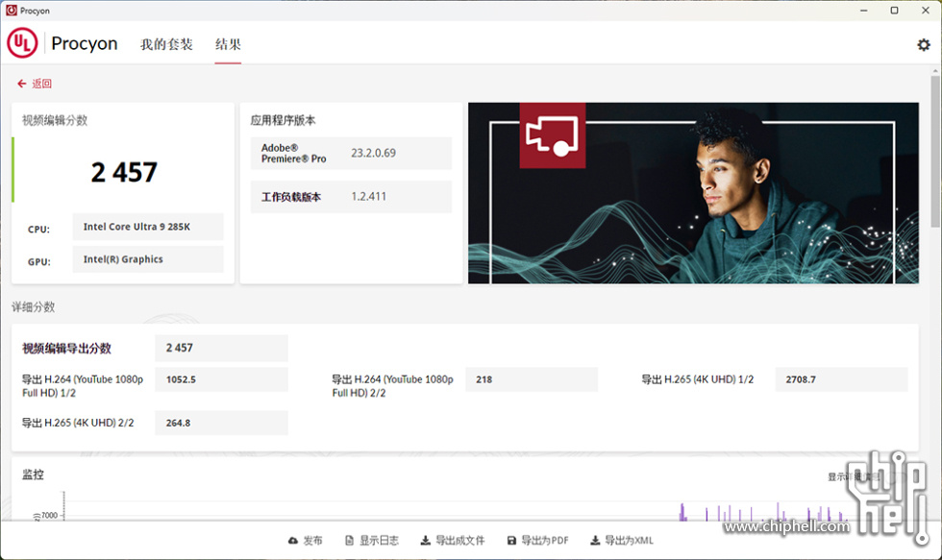Click the 发布 cloud upload icon
Screen dimensions: 942x560
[293, 540]
